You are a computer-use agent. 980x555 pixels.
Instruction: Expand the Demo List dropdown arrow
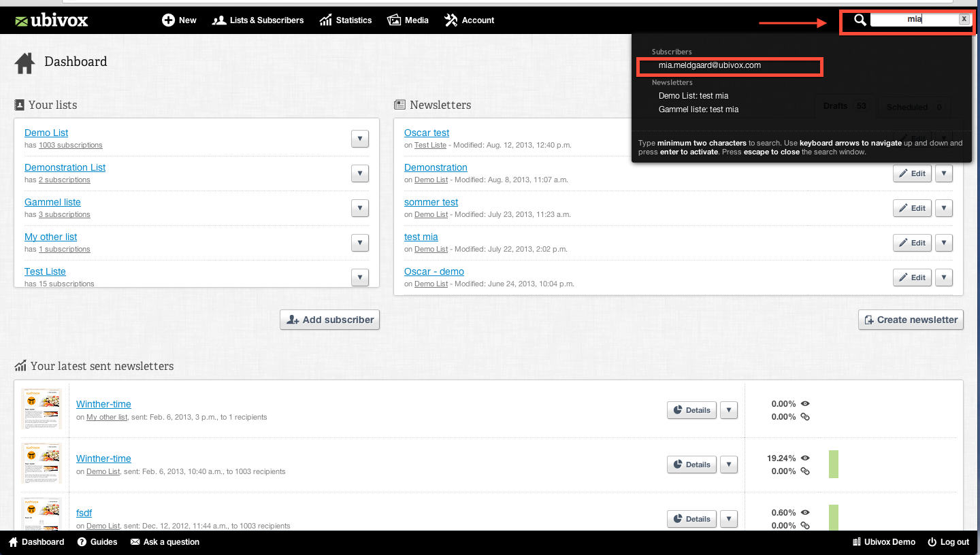360,139
